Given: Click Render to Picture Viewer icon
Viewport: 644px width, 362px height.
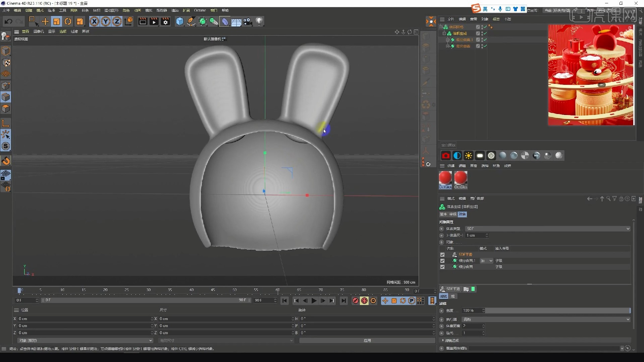Looking at the screenshot, I should [154, 22].
